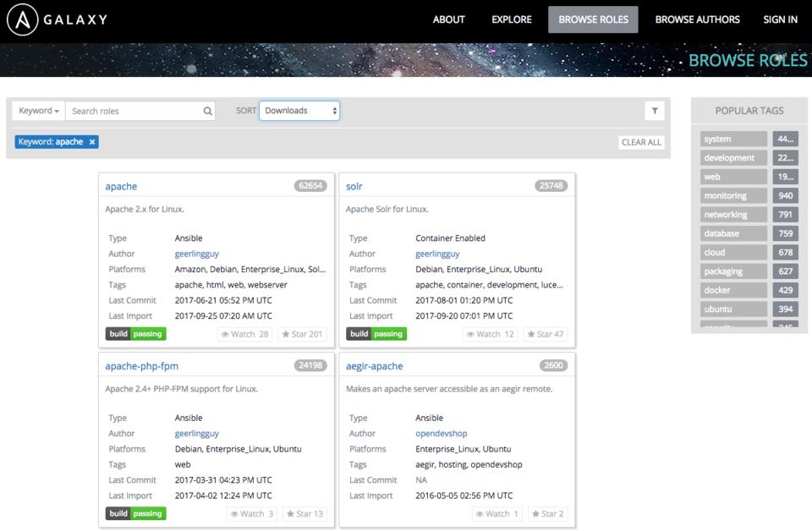Open the apache-php-fpm role link
The height and width of the screenshot is (531, 812).
click(141, 366)
